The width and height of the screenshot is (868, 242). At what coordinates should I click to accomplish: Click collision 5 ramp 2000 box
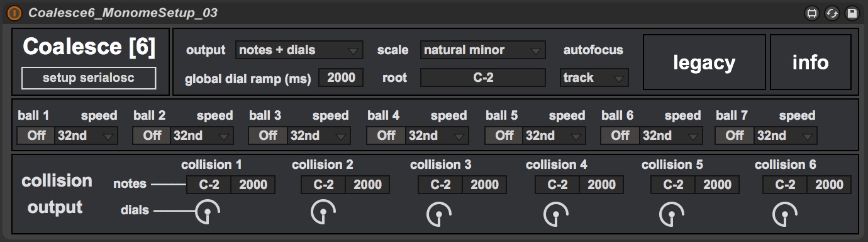717,185
